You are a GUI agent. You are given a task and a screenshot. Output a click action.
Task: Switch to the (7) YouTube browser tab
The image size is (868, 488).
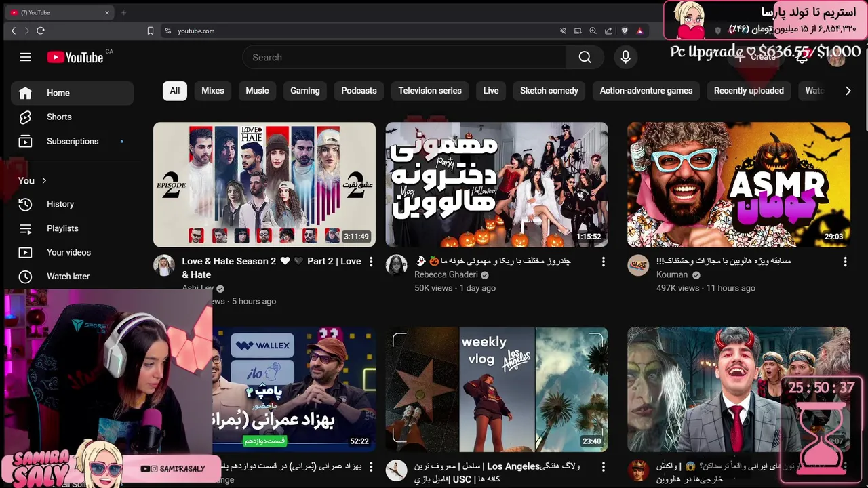click(58, 12)
